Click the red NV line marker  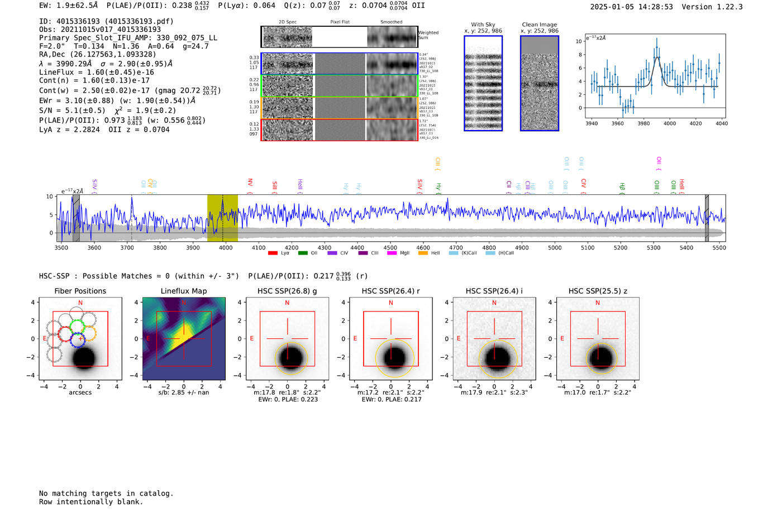coord(250,186)
